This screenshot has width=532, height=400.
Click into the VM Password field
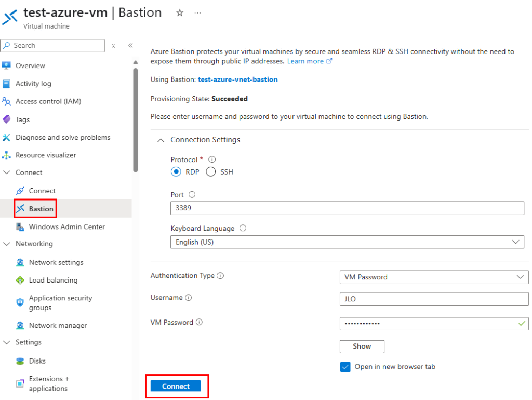coord(434,324)
